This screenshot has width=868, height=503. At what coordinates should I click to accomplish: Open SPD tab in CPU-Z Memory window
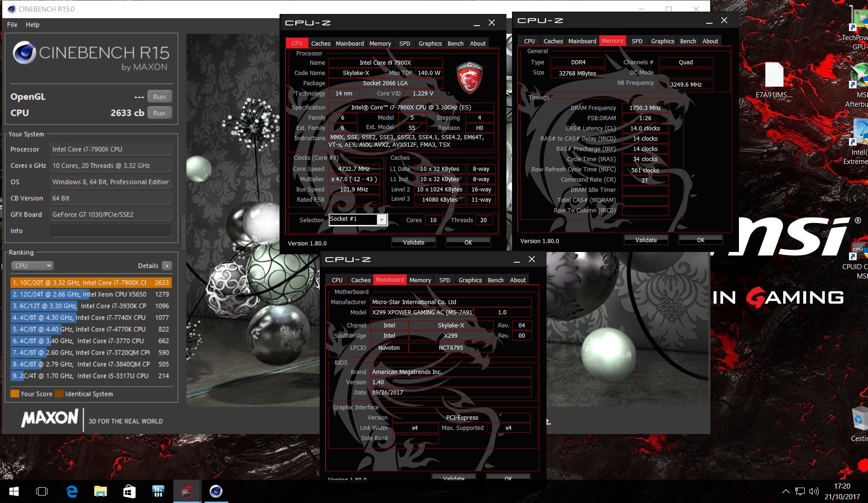637,41
